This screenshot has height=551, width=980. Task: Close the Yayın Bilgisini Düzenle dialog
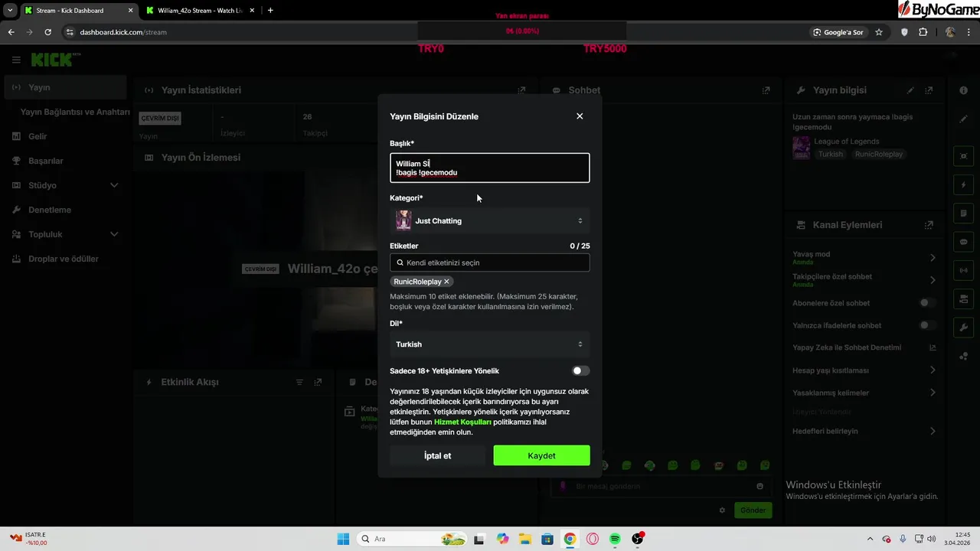[x=580, y=116]
